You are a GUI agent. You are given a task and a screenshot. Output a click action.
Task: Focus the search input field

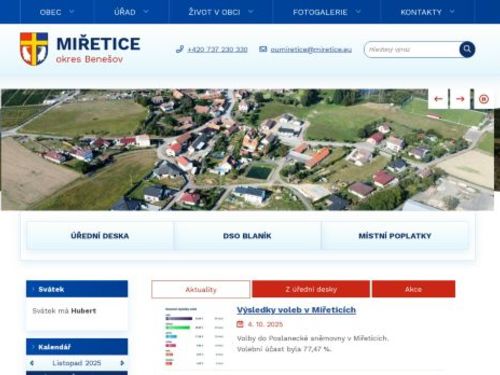(412, 50)
